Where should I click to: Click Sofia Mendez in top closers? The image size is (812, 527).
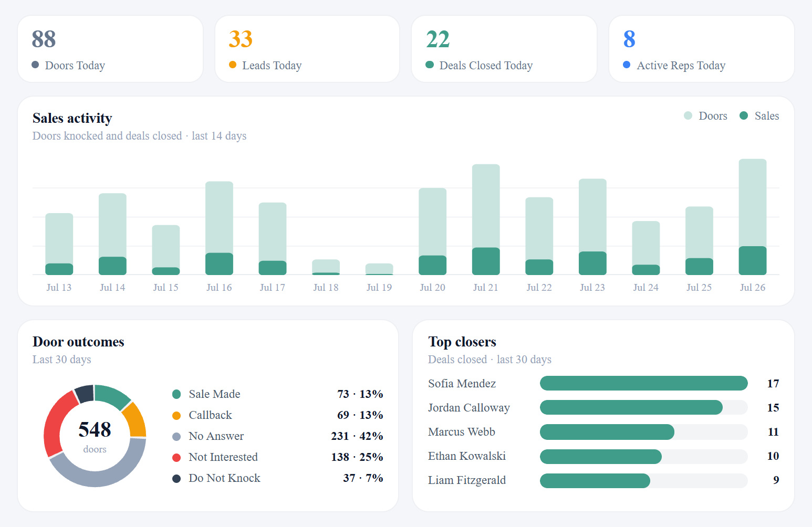pos(462,384)
